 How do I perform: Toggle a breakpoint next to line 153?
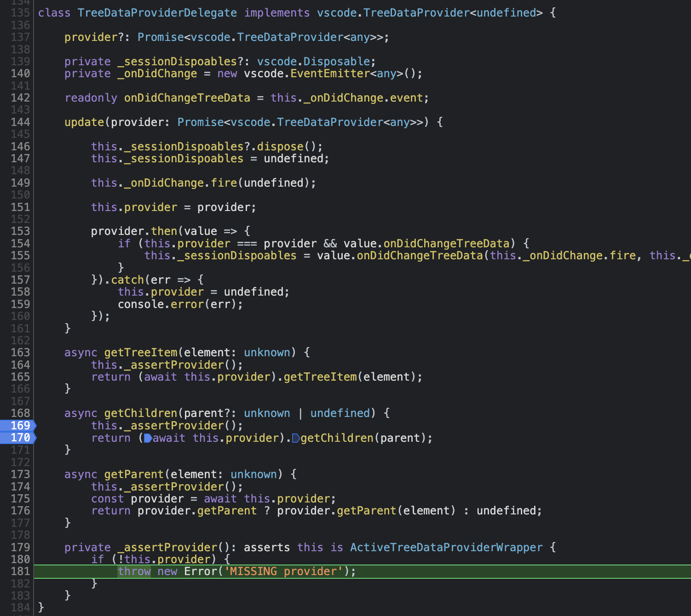pyautogui.click(x=10, y=231)
